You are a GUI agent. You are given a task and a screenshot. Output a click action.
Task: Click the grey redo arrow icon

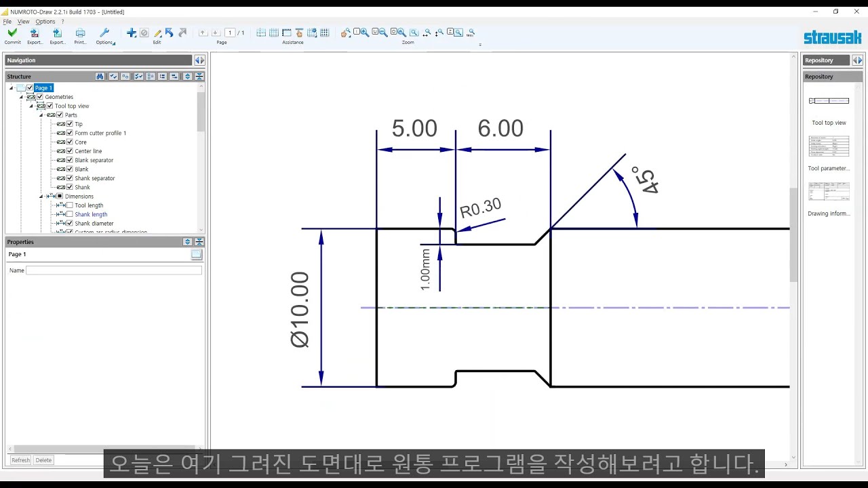pyautogui.click(x=182, y=33)
